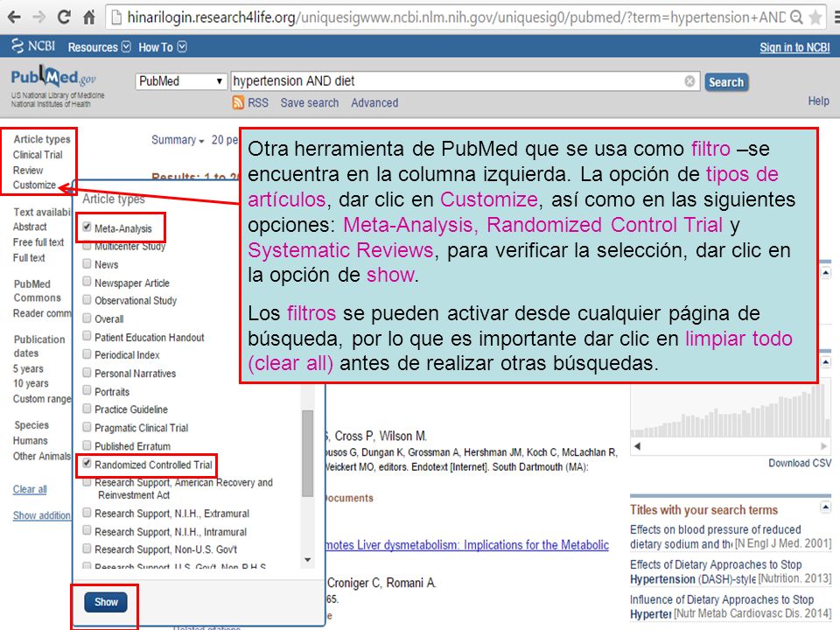The image size is (840, 630).
Task: Tick the Personal Narratives checkbox
Action: coord(87,373)
